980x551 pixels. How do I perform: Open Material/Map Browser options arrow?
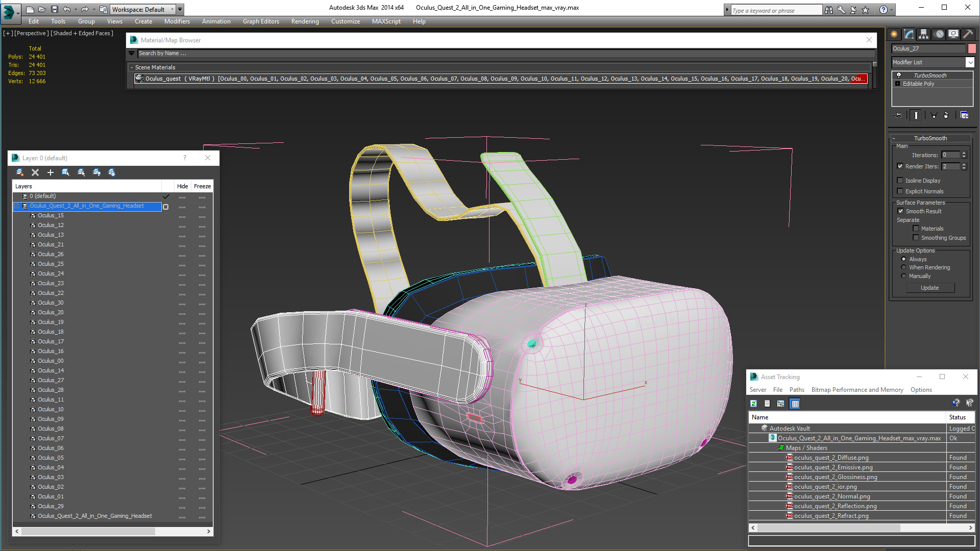131,53
